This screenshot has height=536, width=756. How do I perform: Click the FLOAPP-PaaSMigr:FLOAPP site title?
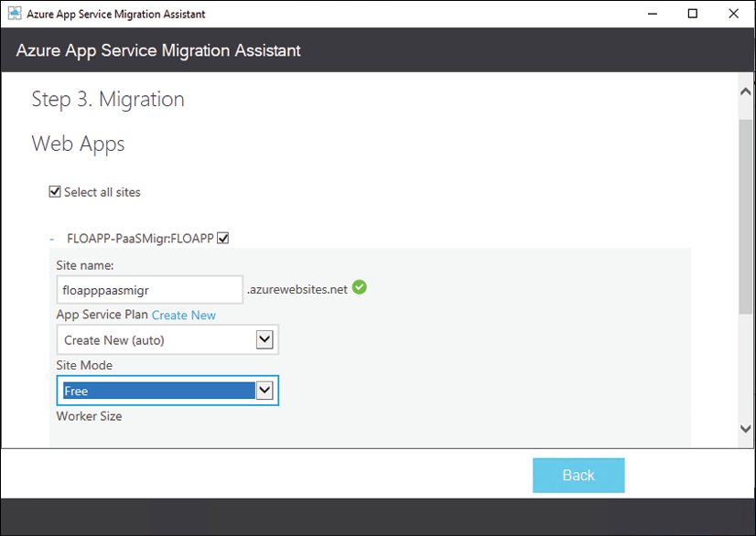(140, 239)
